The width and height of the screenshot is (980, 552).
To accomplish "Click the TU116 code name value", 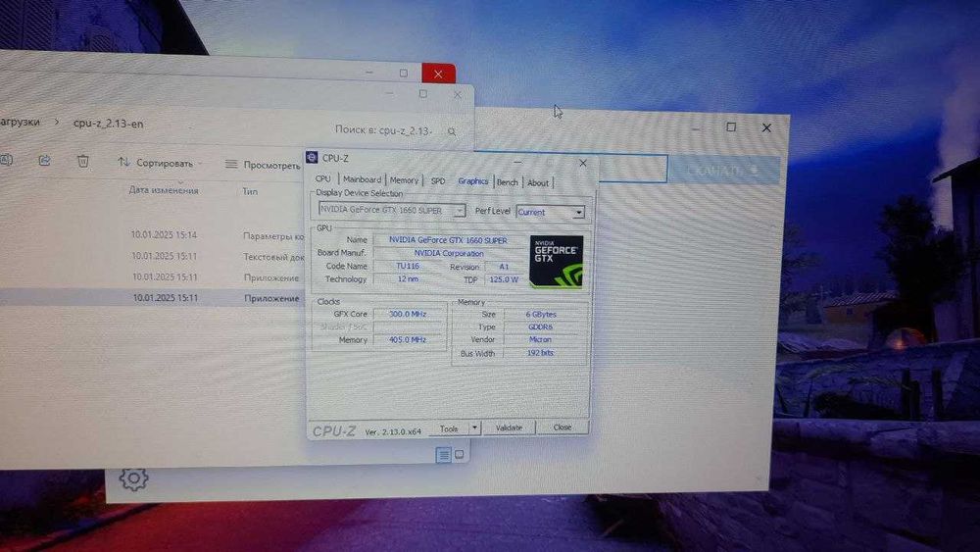I will click(x=408, y=266).
